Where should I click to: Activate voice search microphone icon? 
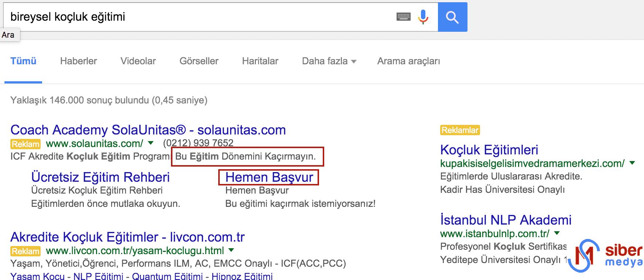click(x=423, y=17)
